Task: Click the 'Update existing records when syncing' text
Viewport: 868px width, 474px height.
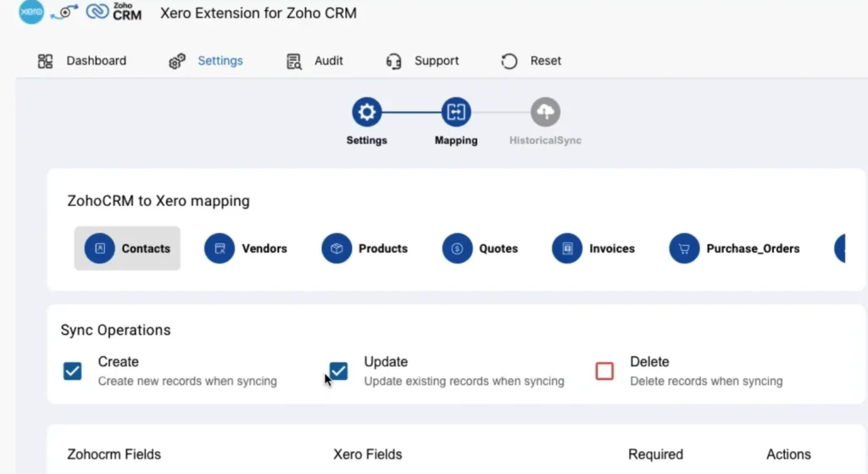Action: pos(464,381)
